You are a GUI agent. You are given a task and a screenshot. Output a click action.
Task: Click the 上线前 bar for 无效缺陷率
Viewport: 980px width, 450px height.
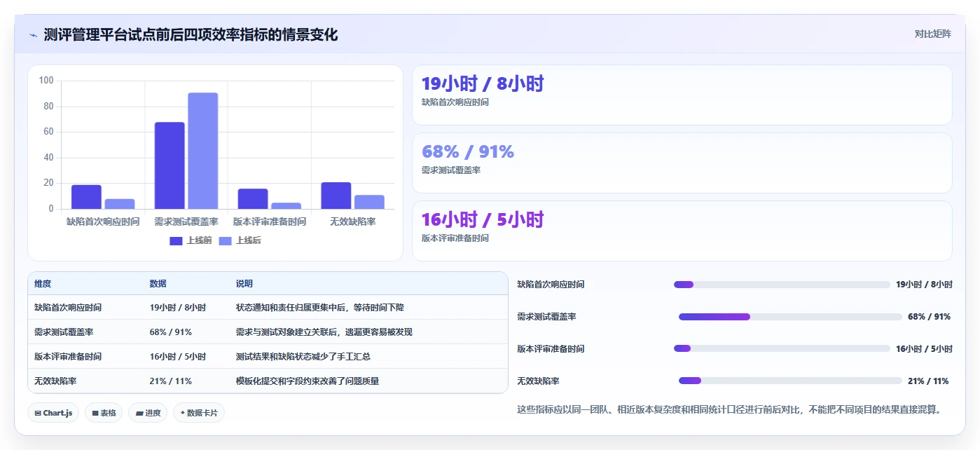point(336,196)
